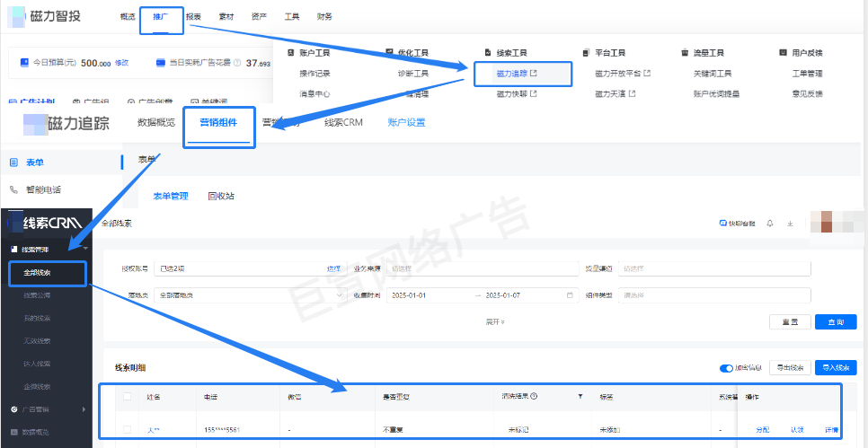Open 账户优词提量 under 流量工具

[716, 94]
